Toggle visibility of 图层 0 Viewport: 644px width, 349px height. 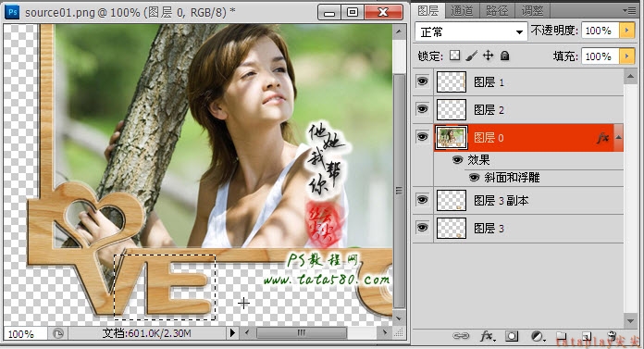pyautogui.click(x=422, y=136)
